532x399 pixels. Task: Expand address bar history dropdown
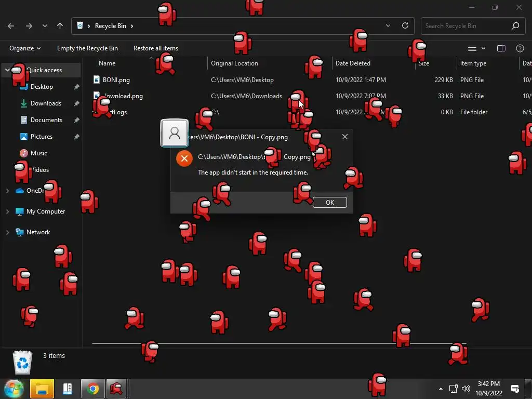pos(388,25)
